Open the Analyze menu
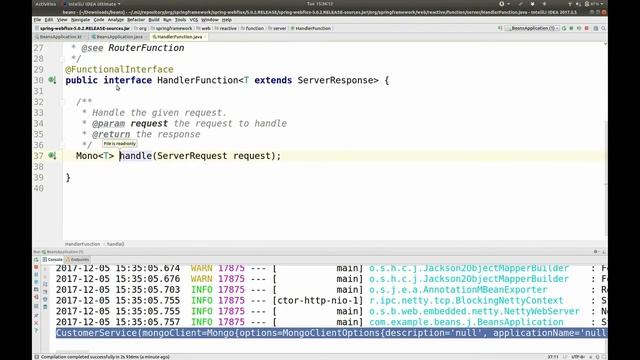Viewport: 640px width, 360px height. pyautogui.click(x=116, y=20)
